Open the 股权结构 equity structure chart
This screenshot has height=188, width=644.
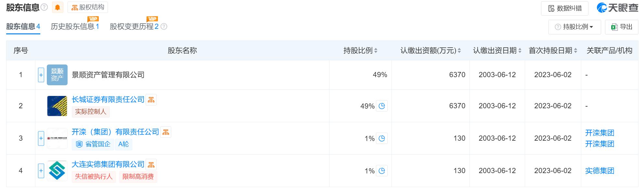pos(88,7)
